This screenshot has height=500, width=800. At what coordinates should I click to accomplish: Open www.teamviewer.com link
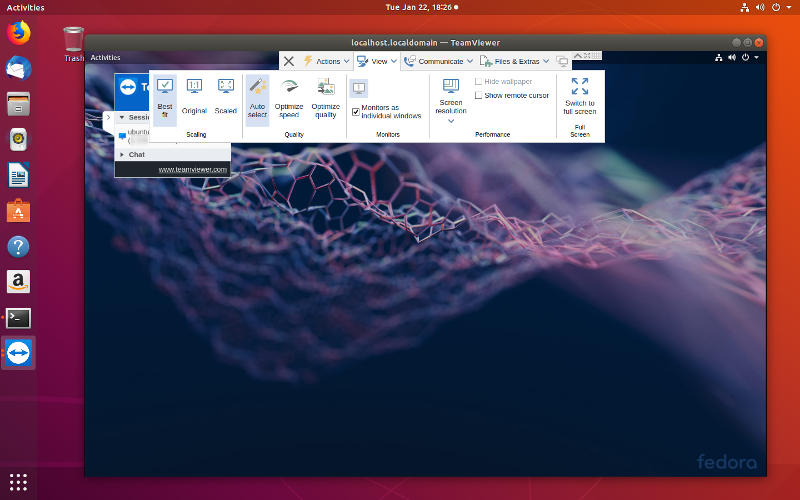click(x=192, y=169)
